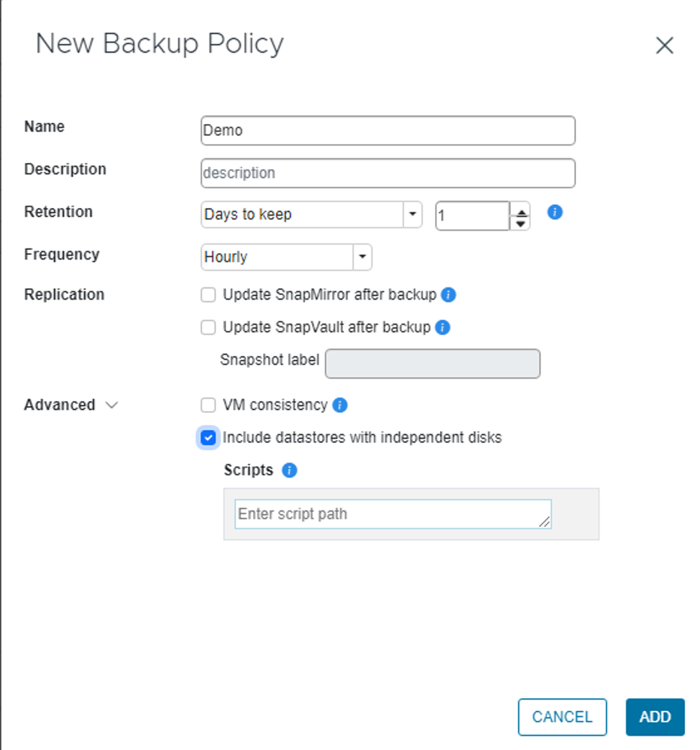
Task: Click the Scripts info icon
Action: point(289,471)
